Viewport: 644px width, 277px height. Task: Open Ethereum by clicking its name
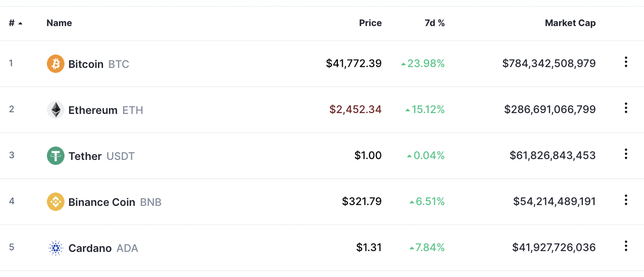point(93,110)
